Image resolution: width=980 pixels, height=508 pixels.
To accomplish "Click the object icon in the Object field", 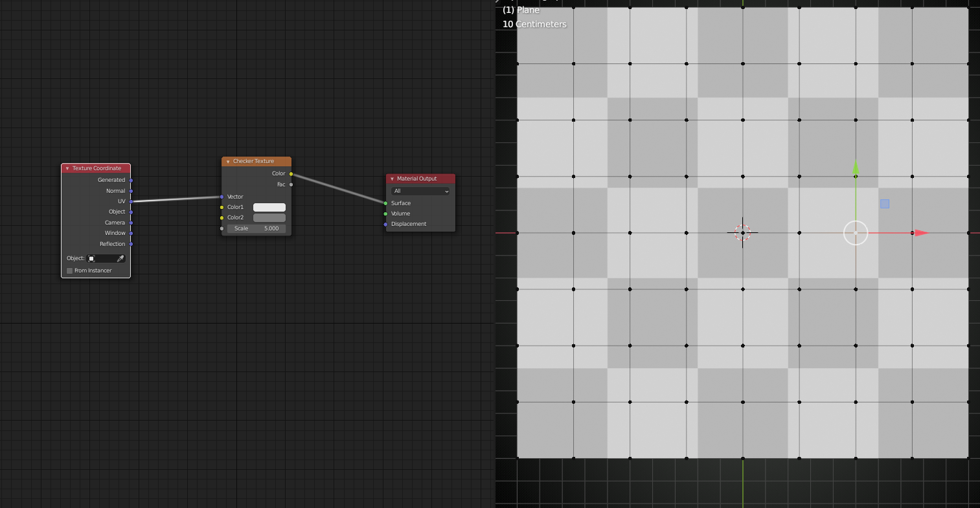I will click(91, 258).
